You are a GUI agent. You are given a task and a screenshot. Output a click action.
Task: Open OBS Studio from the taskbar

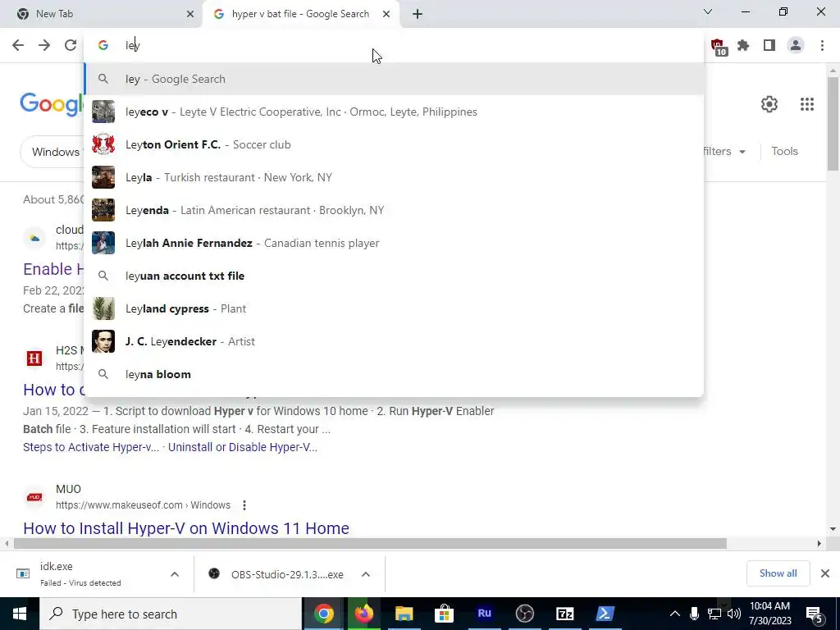524,614
